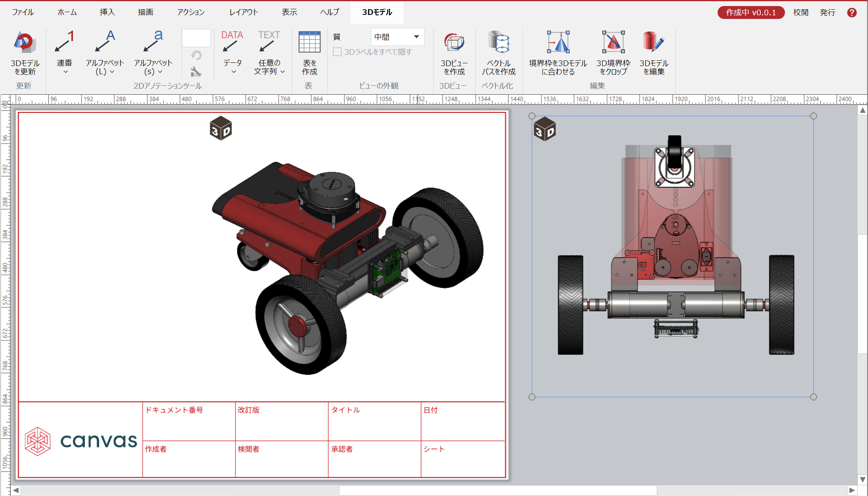Image resolution: width=868 pixels, height=496 pixels.
Task: Click the grey reset arrow icon
Action: coord(196,55)
